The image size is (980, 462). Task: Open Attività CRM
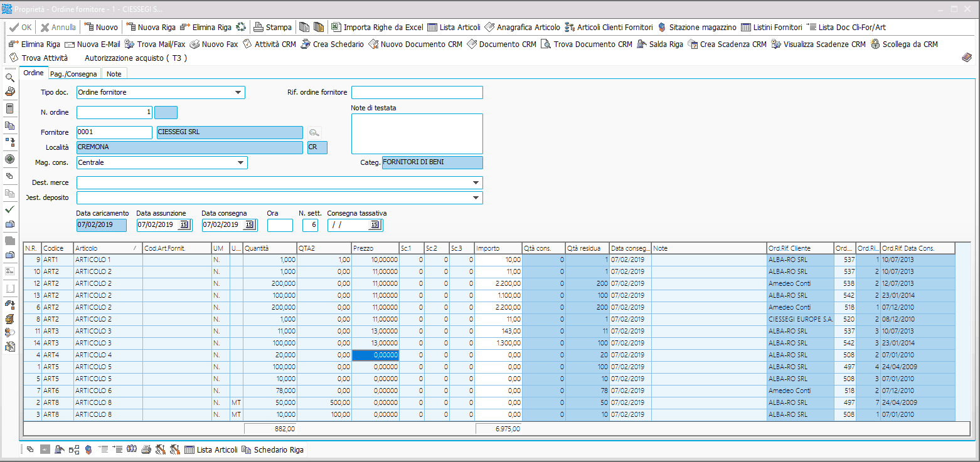click(269, 45)
